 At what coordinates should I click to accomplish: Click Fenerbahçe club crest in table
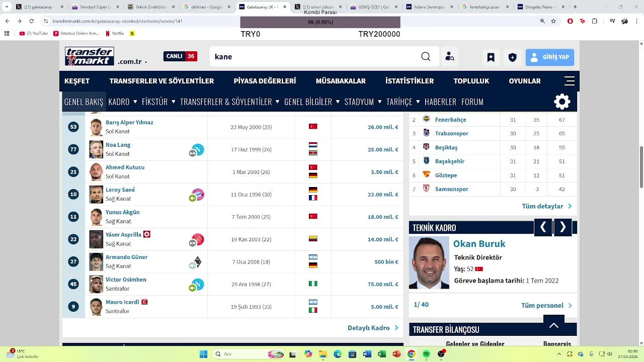(x=427, y=120)
